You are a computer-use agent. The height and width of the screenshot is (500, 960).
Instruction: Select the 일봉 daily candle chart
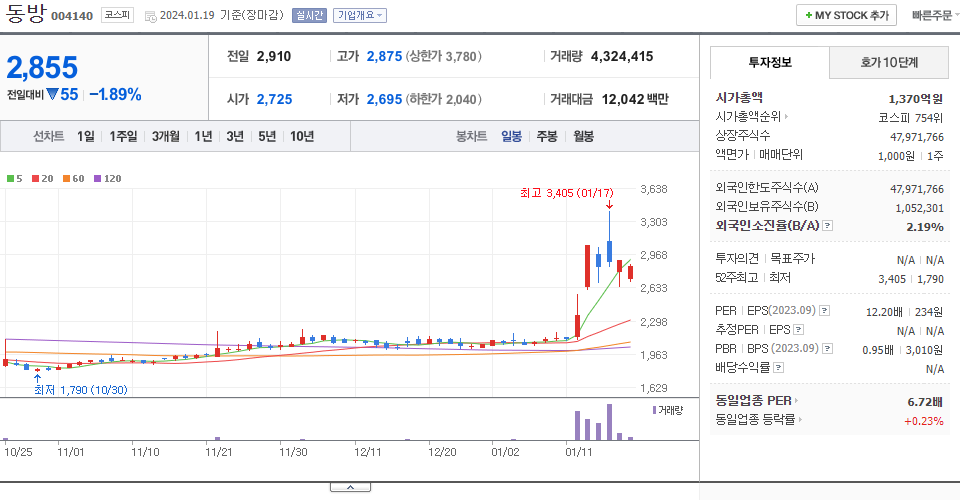point(511,136)
